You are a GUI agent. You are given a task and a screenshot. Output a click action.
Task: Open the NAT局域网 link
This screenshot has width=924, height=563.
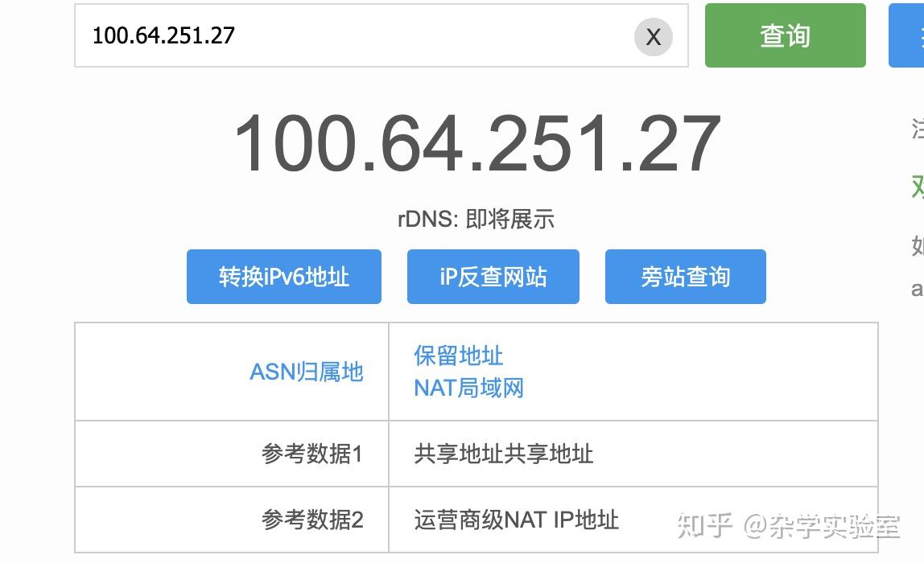pyautogui.click(x=469, y=388)
